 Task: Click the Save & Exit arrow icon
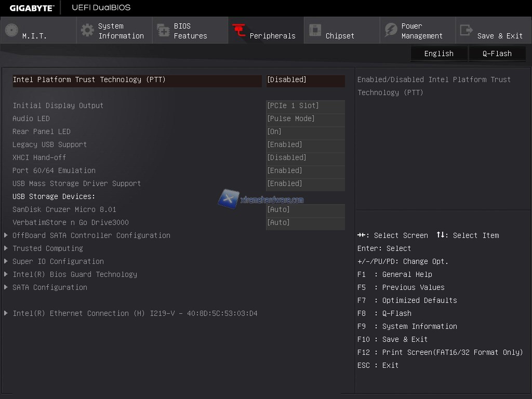pos(467,31)
